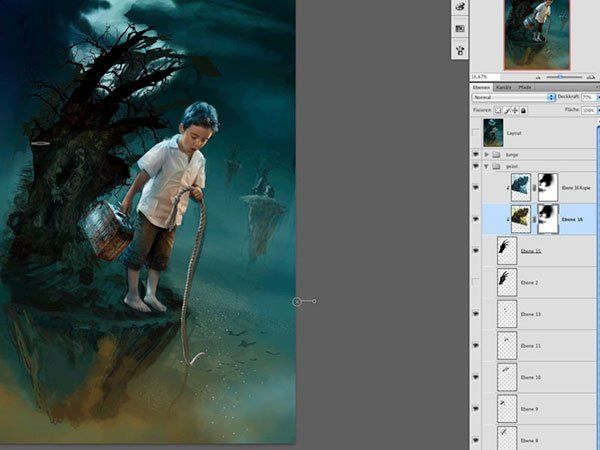The image size is (600, 450).
Task: Click the mask link icon on Ebene 16 Kopie
Action: click(534, 188)
